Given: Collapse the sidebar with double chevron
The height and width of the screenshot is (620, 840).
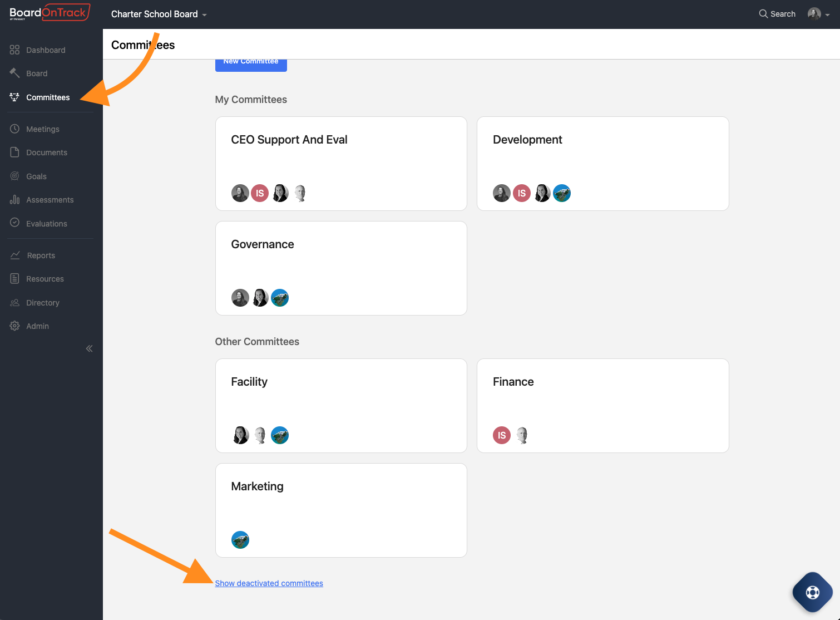Looking at the screenshot, I should pos(89,348).
